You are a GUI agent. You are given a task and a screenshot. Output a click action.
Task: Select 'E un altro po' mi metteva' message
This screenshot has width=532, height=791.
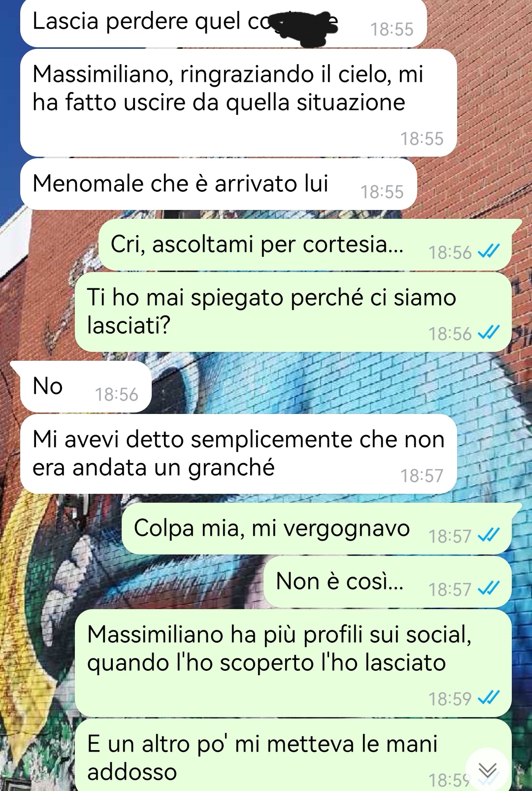click(x=293, y=755)
